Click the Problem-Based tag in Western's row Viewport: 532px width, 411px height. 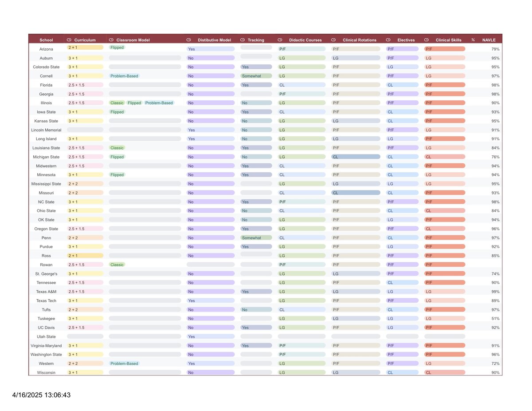(x=125, y=364)
